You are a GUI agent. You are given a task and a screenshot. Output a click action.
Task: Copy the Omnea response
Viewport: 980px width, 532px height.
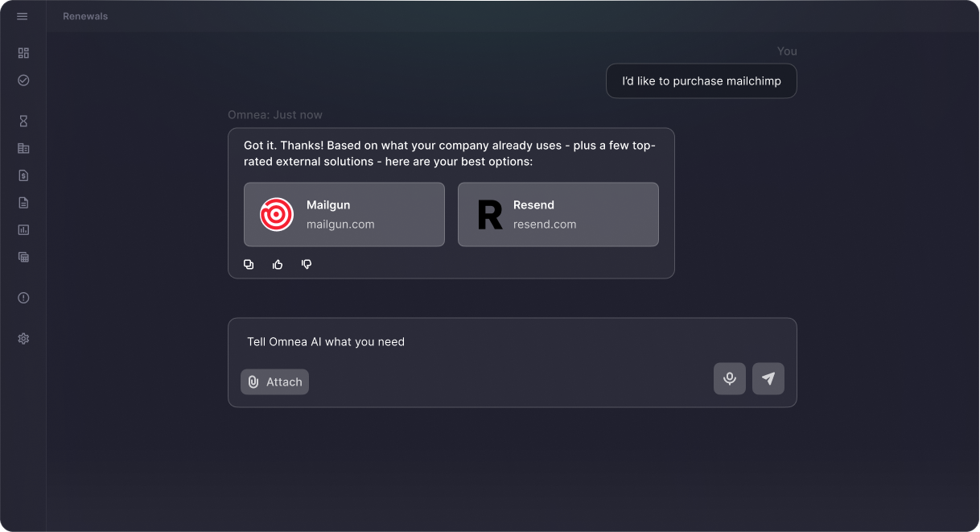(249, 264)
